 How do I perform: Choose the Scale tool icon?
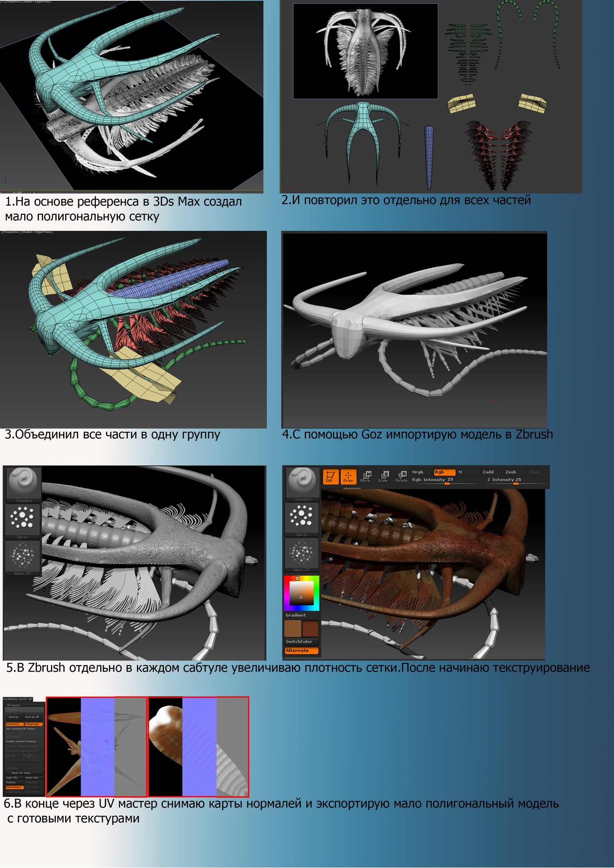[x=383, y=476]
